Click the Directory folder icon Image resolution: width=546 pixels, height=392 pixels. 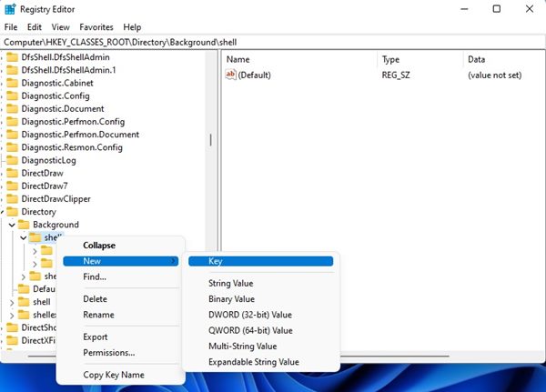[12, 212]
